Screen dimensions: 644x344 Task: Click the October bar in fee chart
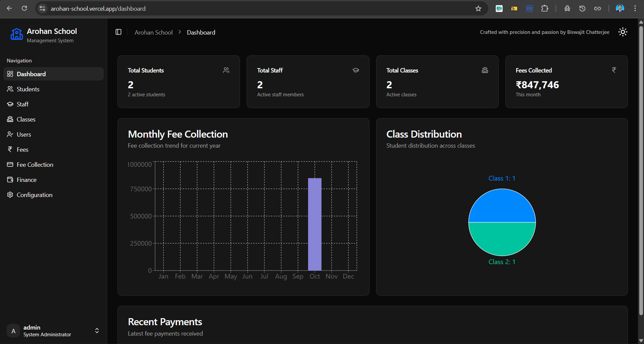pos(314,224)
